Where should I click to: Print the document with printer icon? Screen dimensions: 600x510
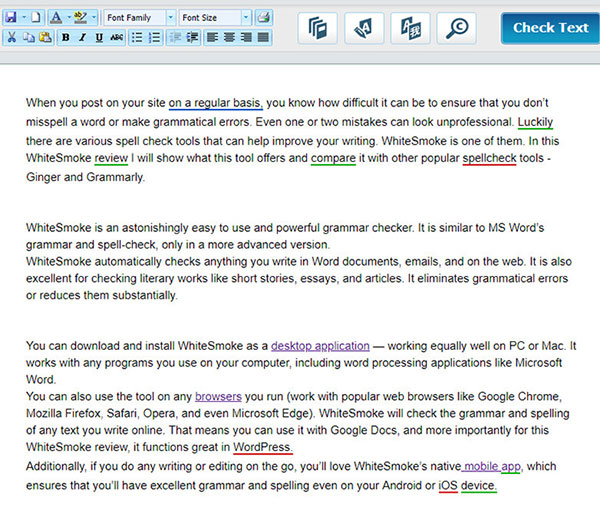(x=264, y=17)
